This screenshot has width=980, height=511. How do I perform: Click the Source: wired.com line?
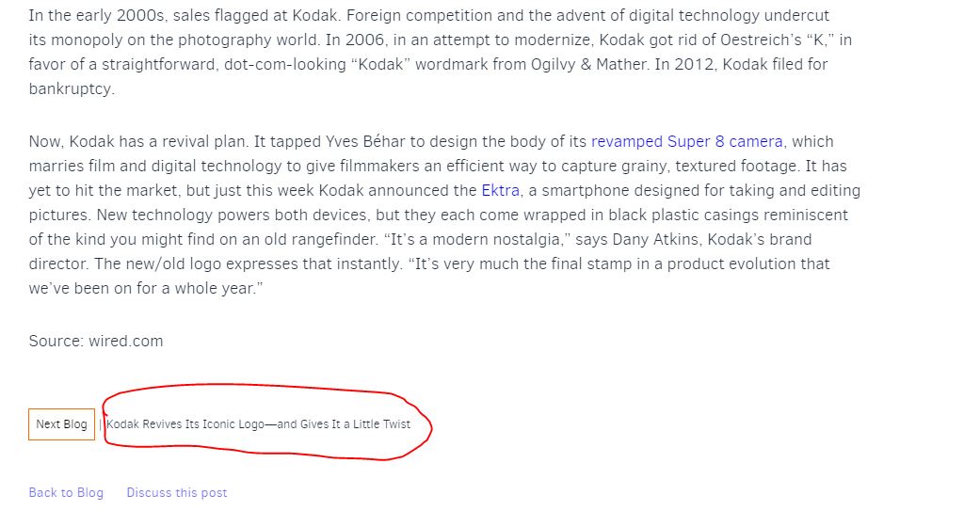point(96,341)
